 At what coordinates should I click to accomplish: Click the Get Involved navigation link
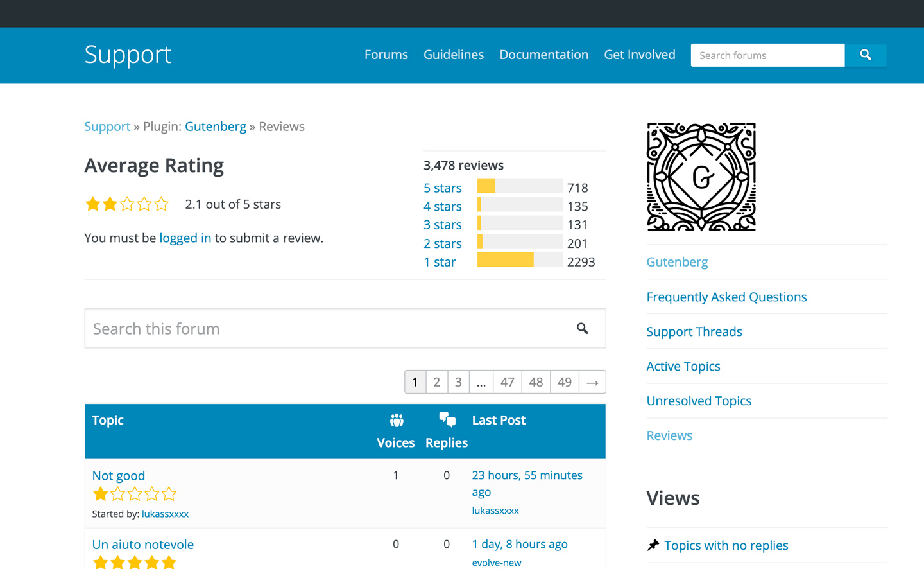coord(639,55)
